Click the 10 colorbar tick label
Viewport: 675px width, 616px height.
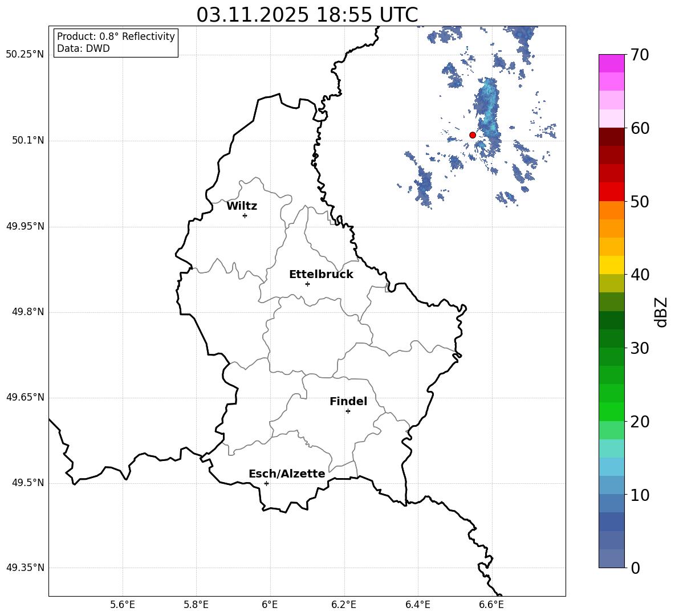[x=640, y=495]
